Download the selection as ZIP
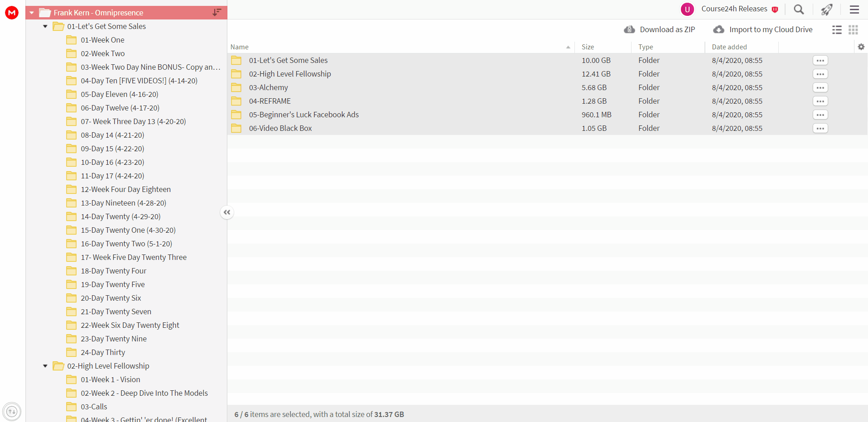This screenshot has width=868, height=422. coord(659,29)
